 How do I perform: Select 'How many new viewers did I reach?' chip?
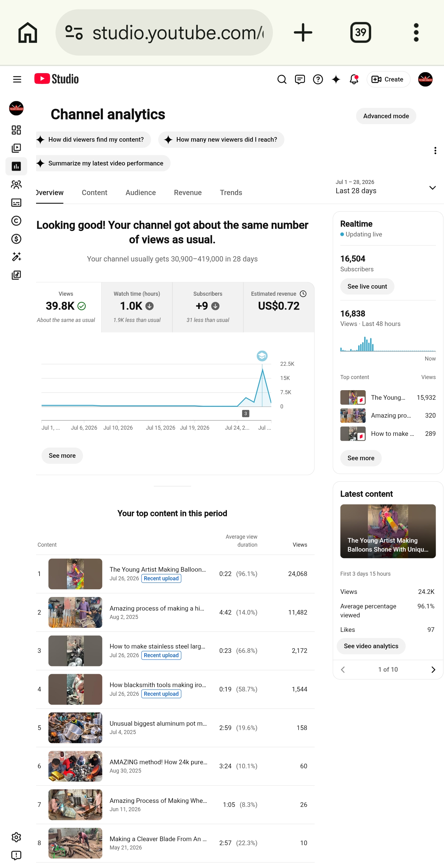point(221,140)
